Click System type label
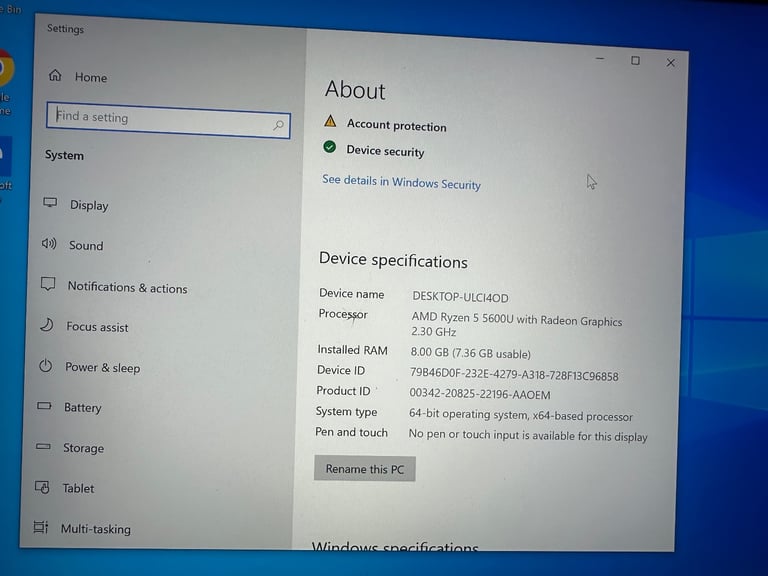Viewport: 768px width, 576px height. (346, 412)
